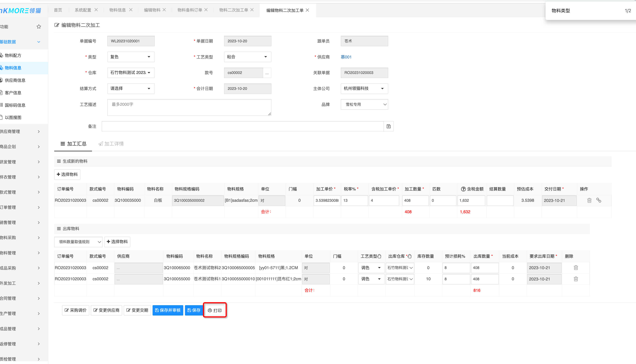Expand the 领料数量取值规则 dropdown

[78, 242]
